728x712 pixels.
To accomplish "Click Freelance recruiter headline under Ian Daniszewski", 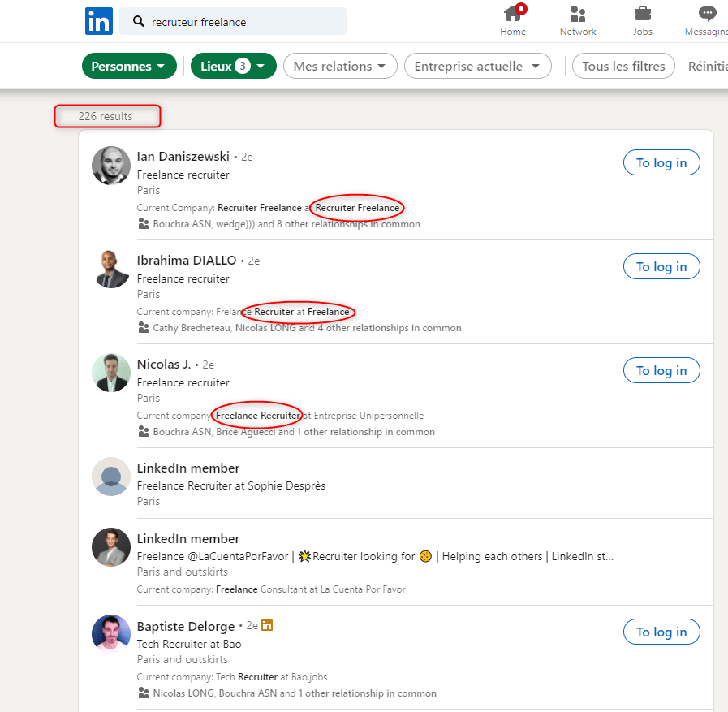I will click(x=183, y=175).
